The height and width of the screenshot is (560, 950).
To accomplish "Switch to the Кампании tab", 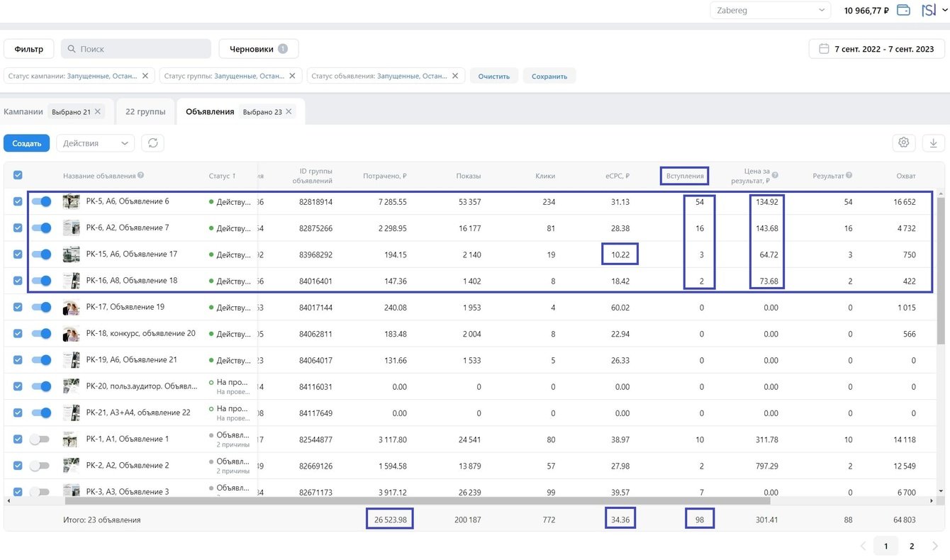I will [23, 112].
